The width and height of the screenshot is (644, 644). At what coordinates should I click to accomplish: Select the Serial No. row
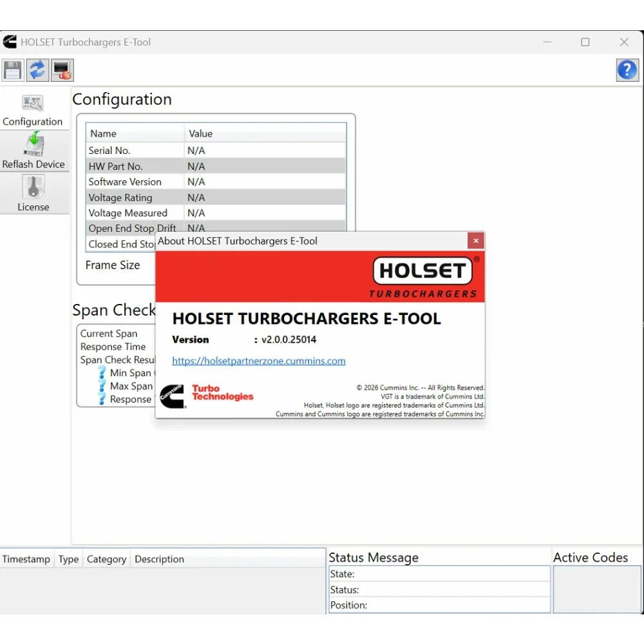coord(216,150)
